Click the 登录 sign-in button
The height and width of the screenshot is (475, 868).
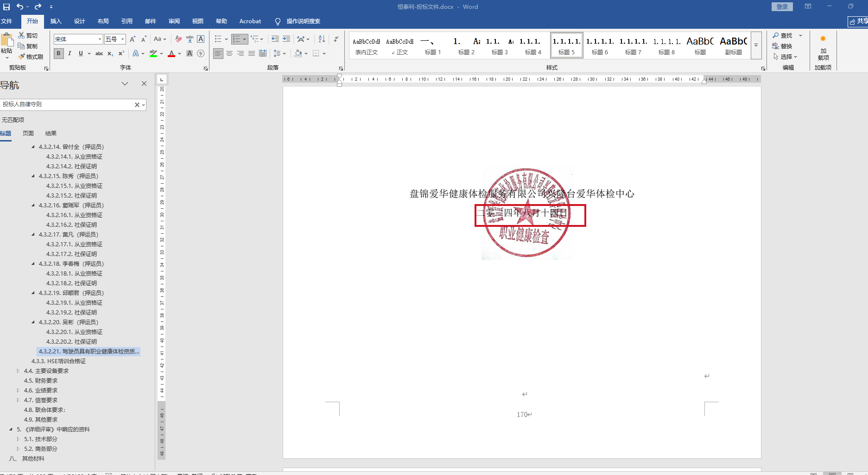click(782, 6)
